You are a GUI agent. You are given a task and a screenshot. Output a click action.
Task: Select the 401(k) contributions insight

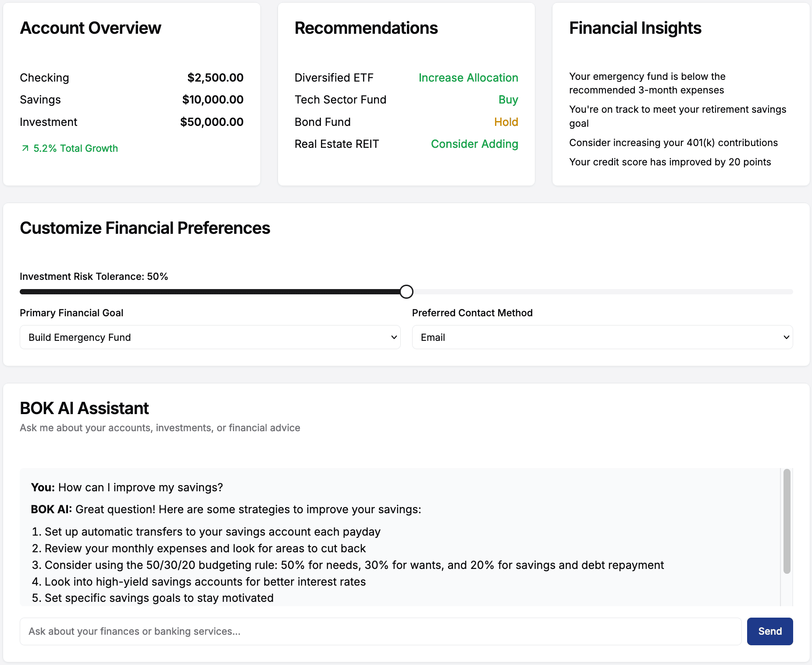[x=673, y=143]
